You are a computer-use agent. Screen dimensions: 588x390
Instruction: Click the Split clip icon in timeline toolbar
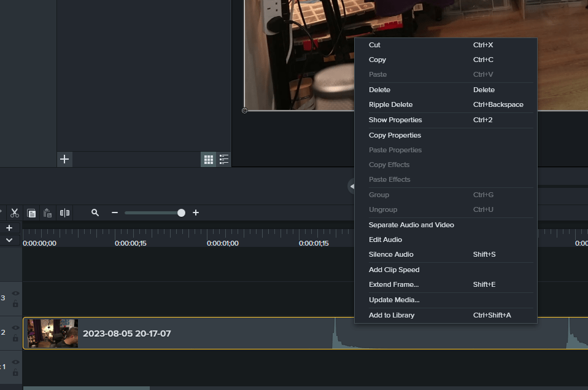64,213
